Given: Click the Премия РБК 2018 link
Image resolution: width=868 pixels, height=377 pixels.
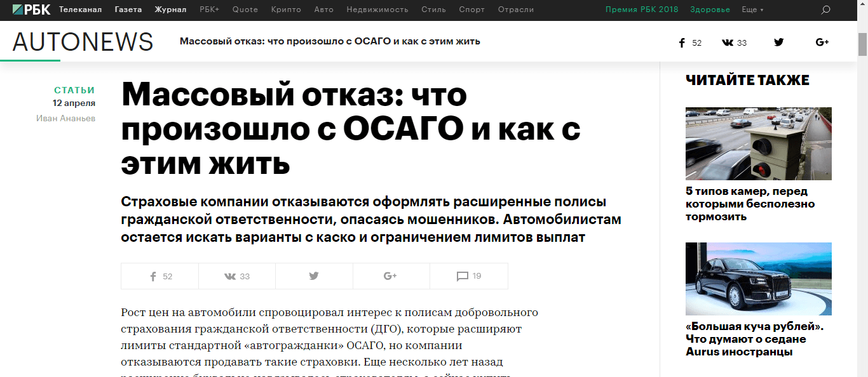Looking at the screenshot, I should click(x=641, y=10).
